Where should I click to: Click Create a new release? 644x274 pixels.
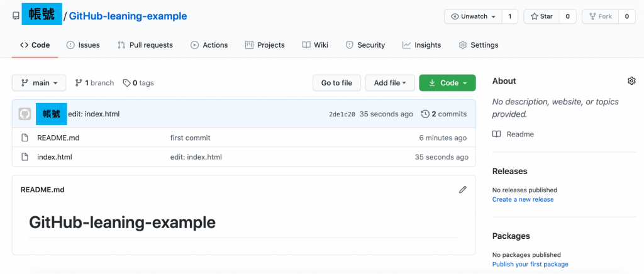point(523,199)
